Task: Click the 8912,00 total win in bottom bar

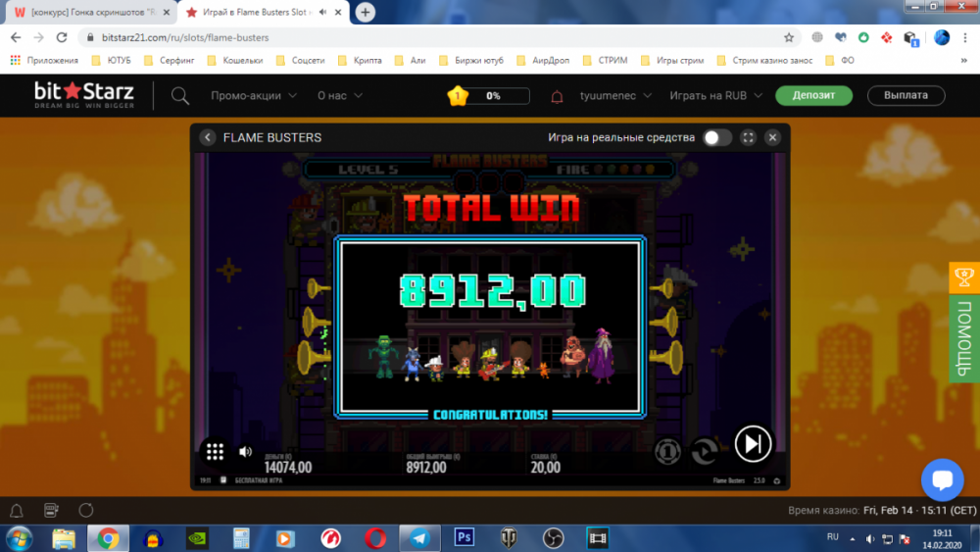Action: (x=426, y=467)
